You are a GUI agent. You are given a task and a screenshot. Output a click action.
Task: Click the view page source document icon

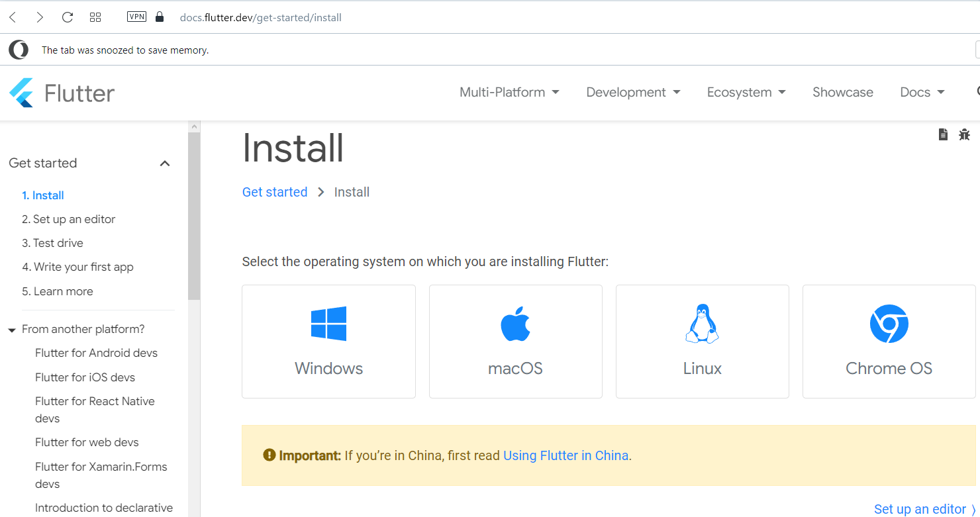[x=944, y=134]
